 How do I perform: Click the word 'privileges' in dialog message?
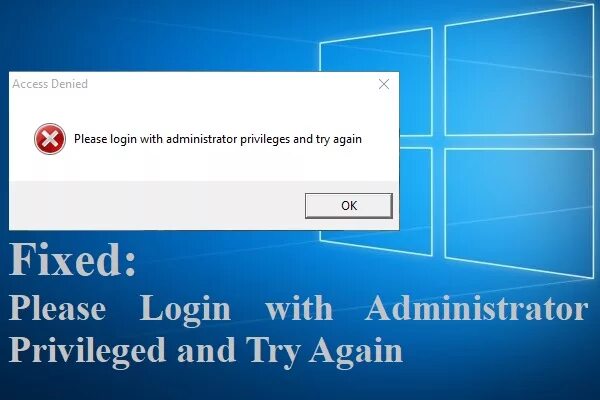[265, 139]
